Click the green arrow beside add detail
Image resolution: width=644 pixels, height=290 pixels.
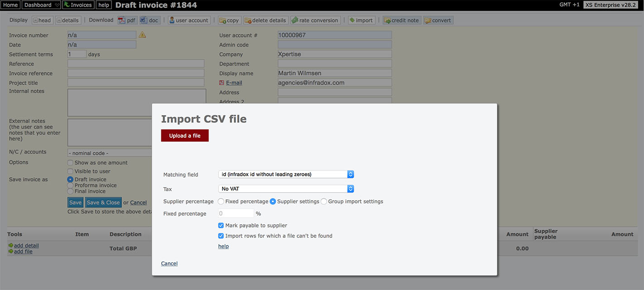(11, 246)
